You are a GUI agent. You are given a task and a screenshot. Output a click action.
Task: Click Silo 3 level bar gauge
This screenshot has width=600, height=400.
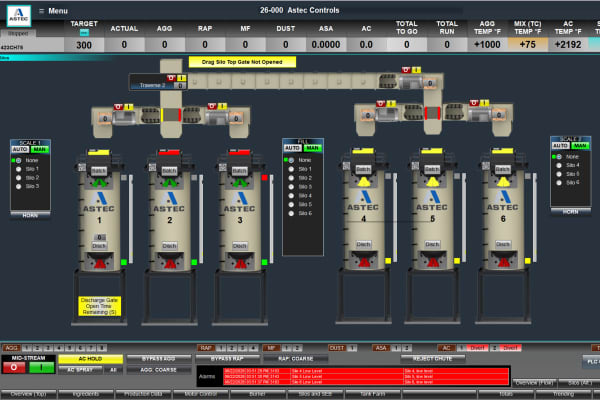coord(272,219)
